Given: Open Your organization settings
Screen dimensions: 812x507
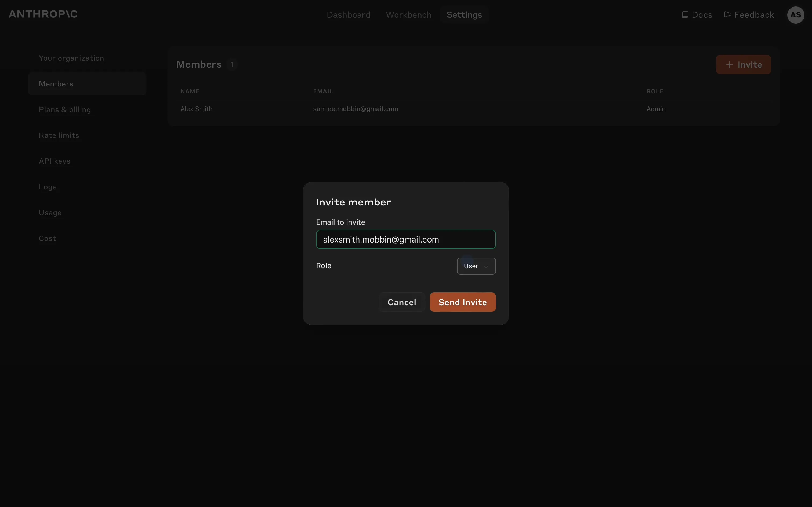Looking at the screenshot, I should point(71,58).
